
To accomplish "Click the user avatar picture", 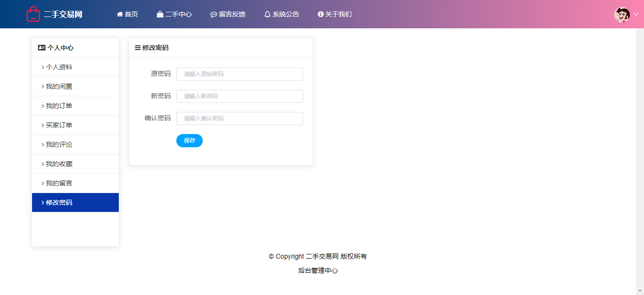I will 622,15.
